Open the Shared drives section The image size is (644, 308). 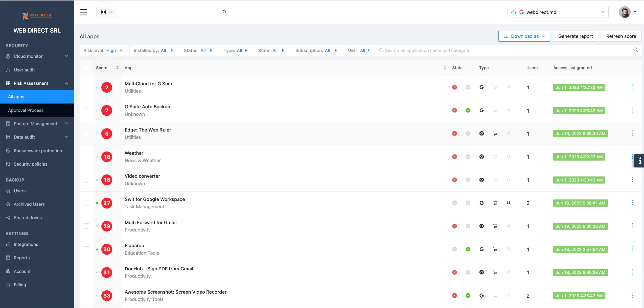(28, 217)
